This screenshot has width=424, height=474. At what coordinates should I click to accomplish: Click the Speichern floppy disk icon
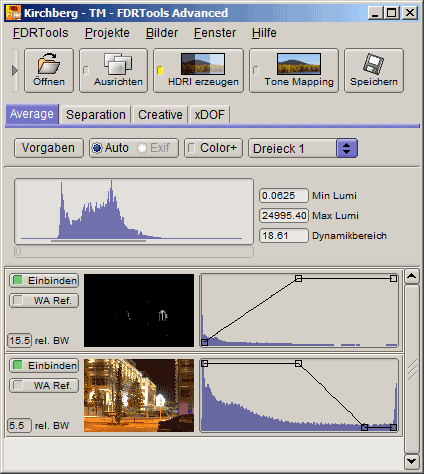[x=373, y=63]
